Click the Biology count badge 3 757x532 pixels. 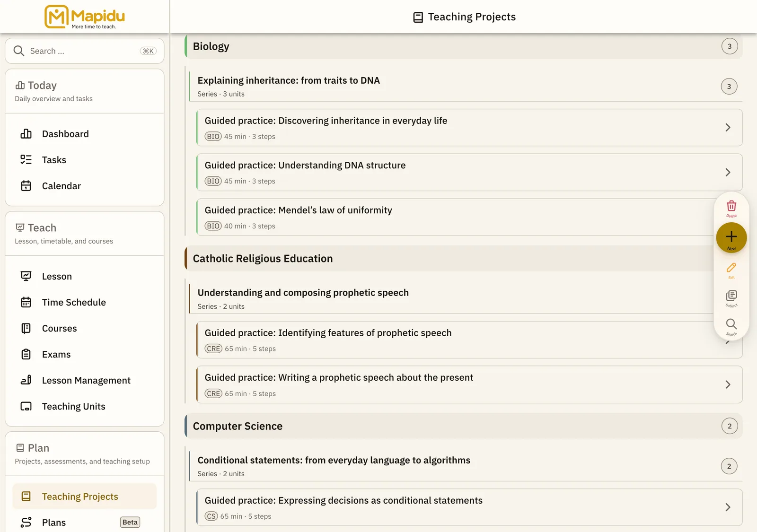[730, 46]
